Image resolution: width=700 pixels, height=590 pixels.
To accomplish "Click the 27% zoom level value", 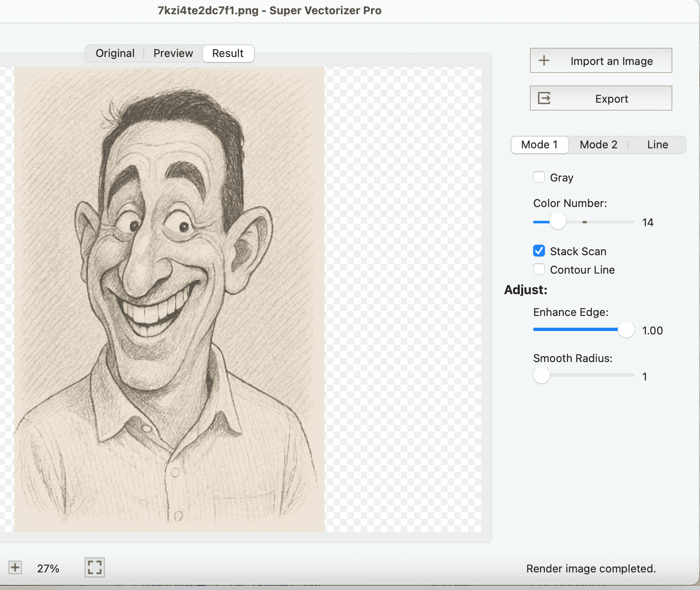I will click(48, 569).
